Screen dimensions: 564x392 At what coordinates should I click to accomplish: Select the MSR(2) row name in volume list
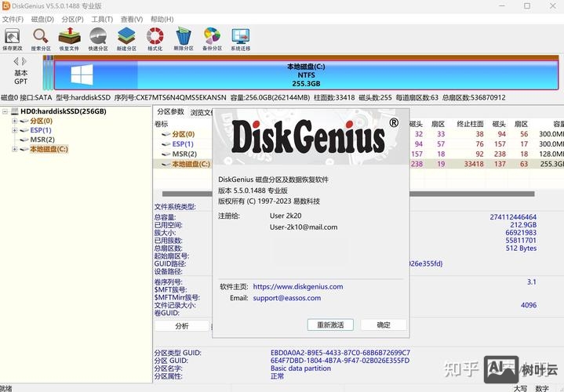click(x=184, y=154)
